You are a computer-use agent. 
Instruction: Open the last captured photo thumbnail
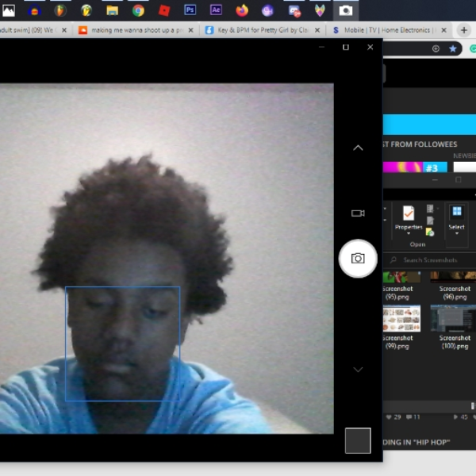358,440
